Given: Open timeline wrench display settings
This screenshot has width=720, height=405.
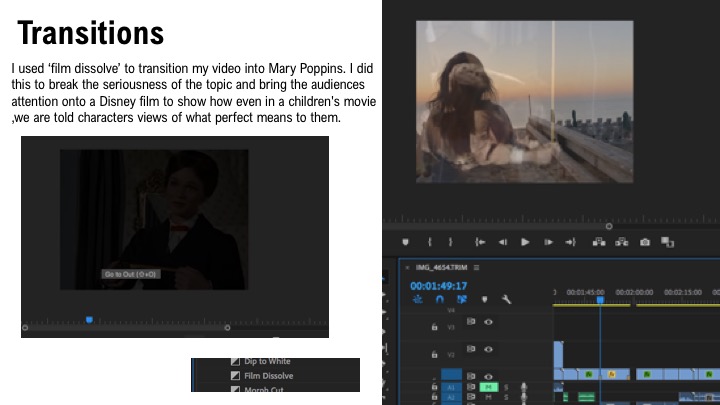Looking at the screenshot, I should [x=507, y=299].
